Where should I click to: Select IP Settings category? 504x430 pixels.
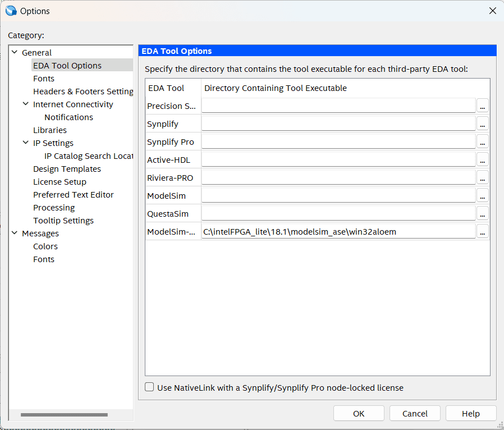coord(53,143)
